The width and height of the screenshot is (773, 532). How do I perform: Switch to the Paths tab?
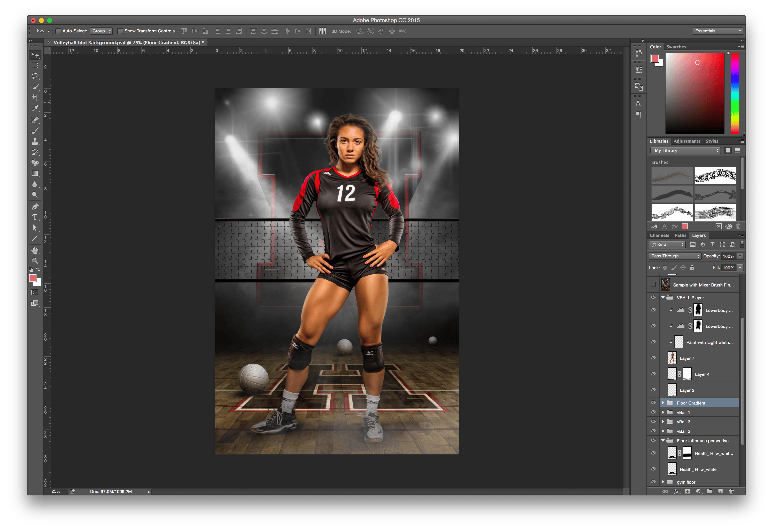680,235
